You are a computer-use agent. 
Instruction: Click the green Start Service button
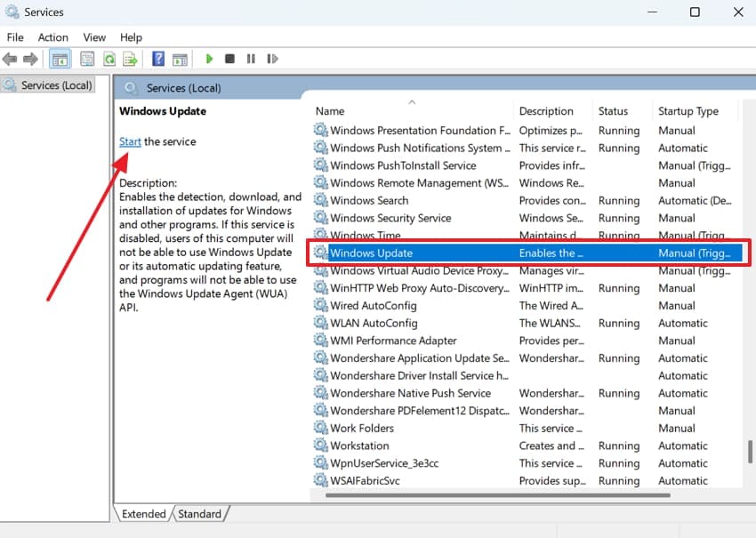(209, 59)
